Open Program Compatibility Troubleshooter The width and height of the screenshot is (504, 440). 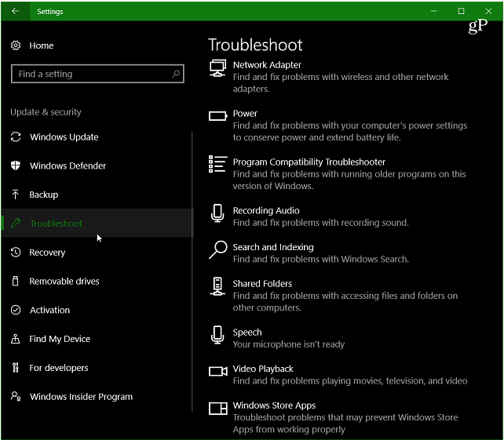click(338, 174)
